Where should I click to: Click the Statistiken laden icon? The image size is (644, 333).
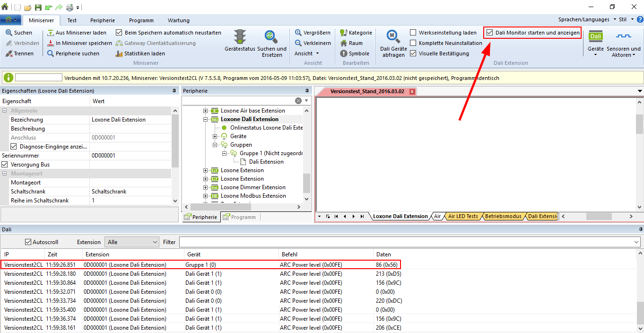point(120,53)
